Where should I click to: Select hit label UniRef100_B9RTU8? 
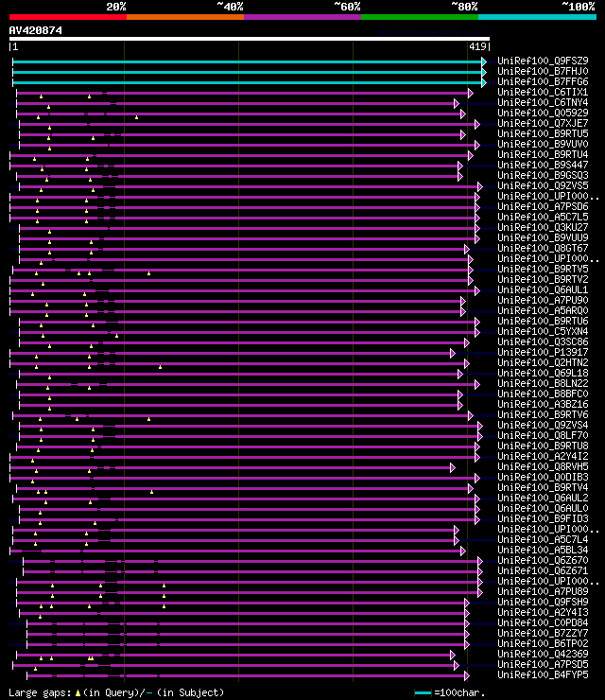[543, 446]
